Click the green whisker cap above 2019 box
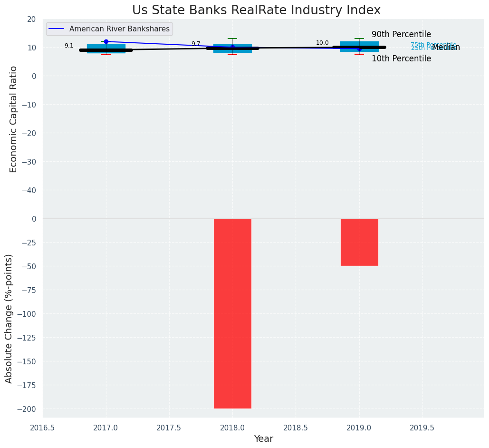 pyautogui.click(x=359, y=39)
